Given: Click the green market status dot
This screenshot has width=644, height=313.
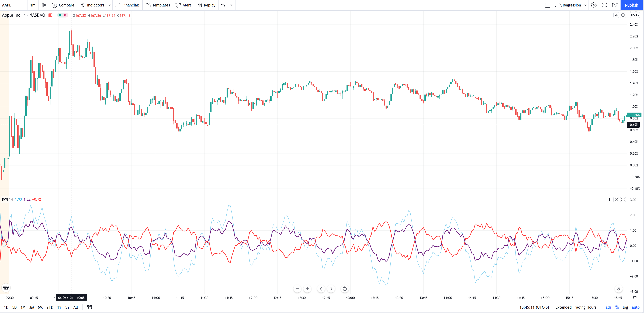Looking at the screenshot, I should pyautogui.click(x=60, y=15).
